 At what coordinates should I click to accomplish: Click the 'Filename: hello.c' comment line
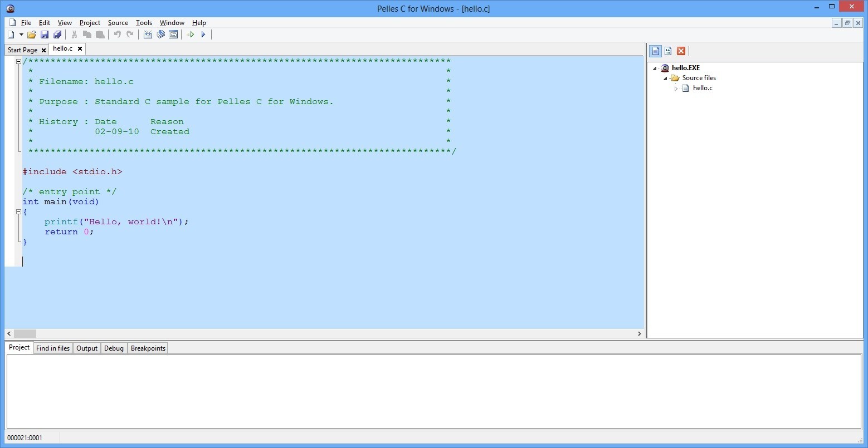(x=86, y=82)
